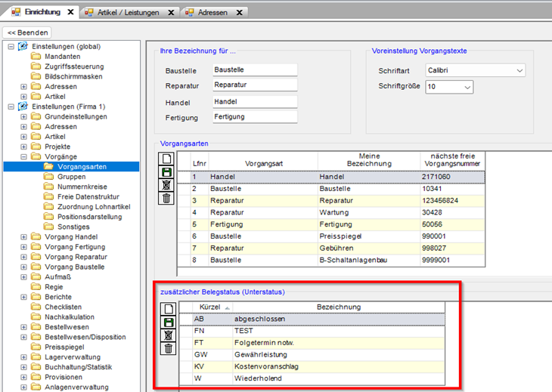Click the trash can icon in Vorgangsarten
Viewport: 552px width, 392px height.
pos(167,199)
